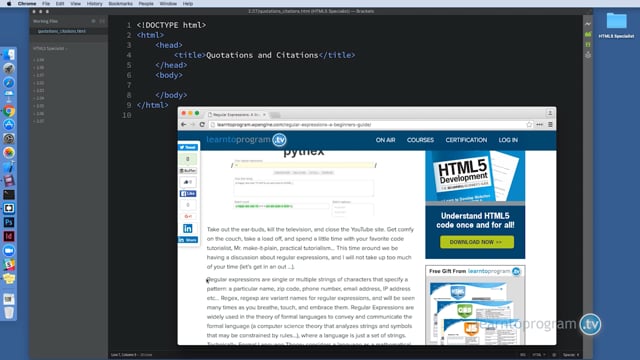Click the Chrome icon in the dock

tap(9, 111)
